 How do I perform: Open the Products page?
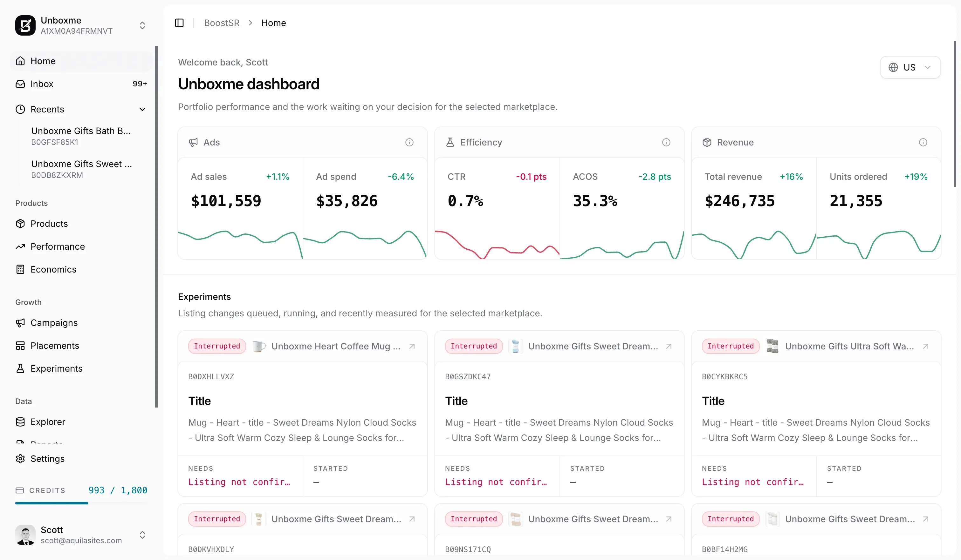[81, 224]
